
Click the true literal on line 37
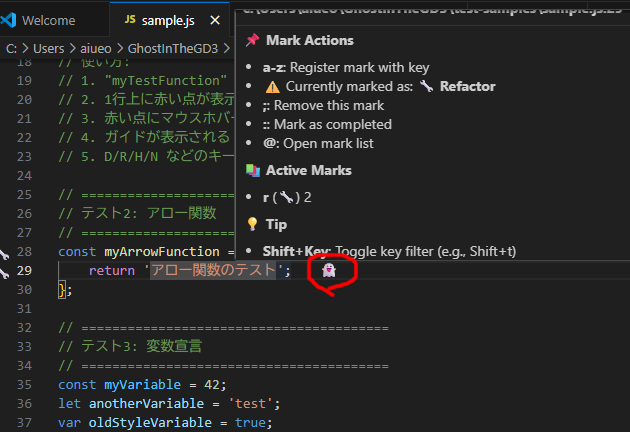coord(250,423)
